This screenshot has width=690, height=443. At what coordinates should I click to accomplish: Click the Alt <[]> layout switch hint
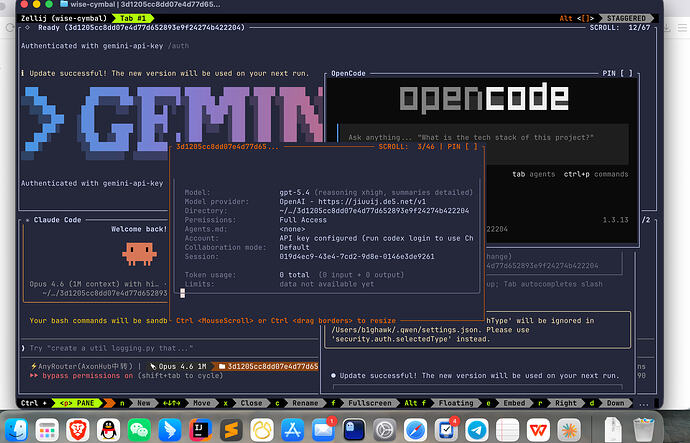[577, 18]
